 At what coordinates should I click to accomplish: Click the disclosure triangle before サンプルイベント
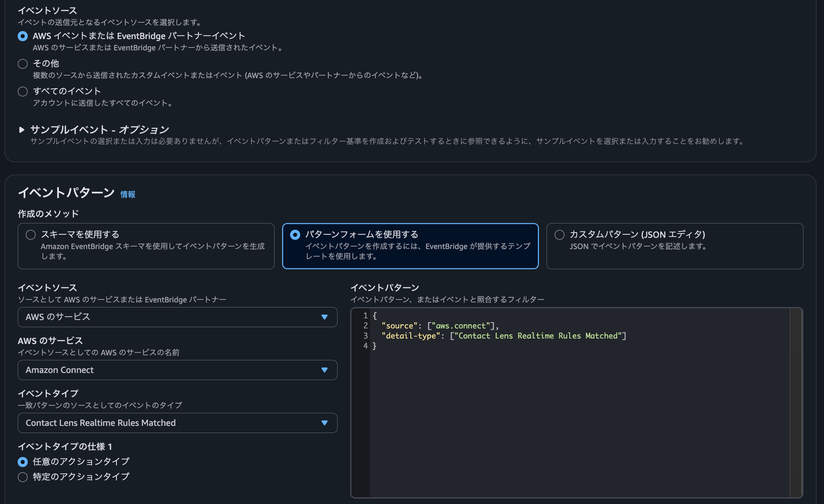[22, 130]
